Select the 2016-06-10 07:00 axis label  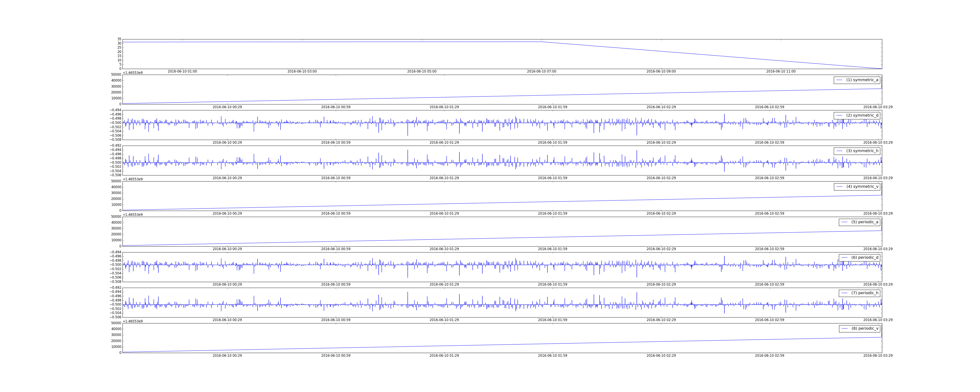click(542, 72)
